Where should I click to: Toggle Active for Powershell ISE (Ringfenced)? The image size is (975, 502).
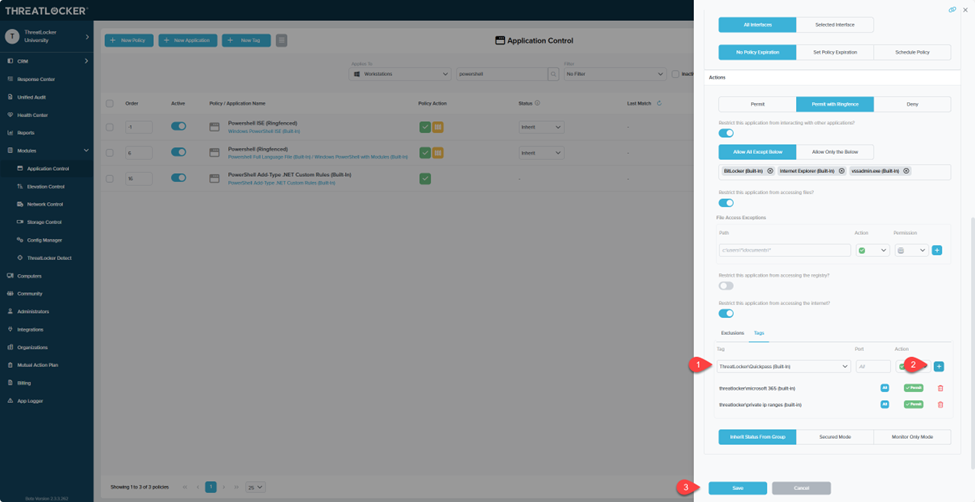(178, 126)
